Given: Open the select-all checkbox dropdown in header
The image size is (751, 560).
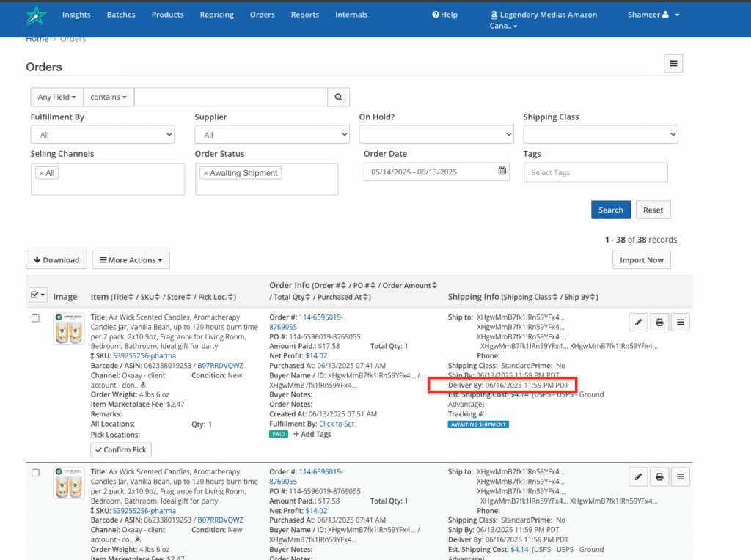Looking at the screenshot, I should click(38, 295).
